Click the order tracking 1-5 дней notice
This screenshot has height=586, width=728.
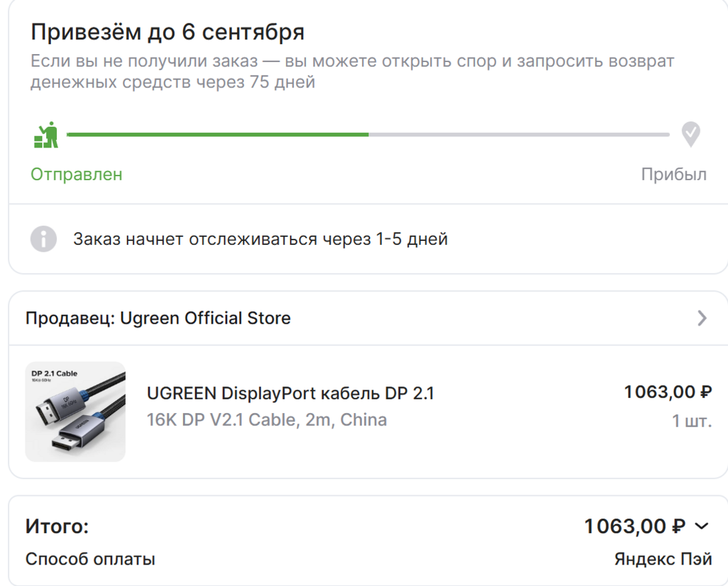tap(260, 239)
